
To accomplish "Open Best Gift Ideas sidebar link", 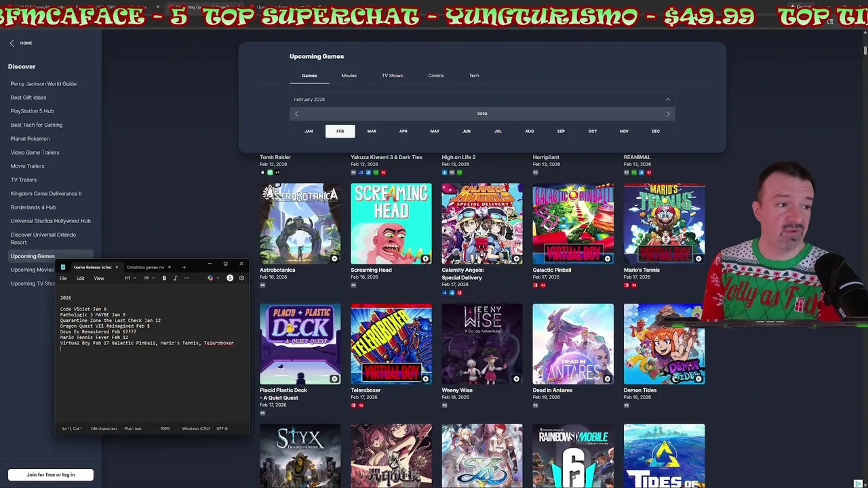I will click(28, 98).
